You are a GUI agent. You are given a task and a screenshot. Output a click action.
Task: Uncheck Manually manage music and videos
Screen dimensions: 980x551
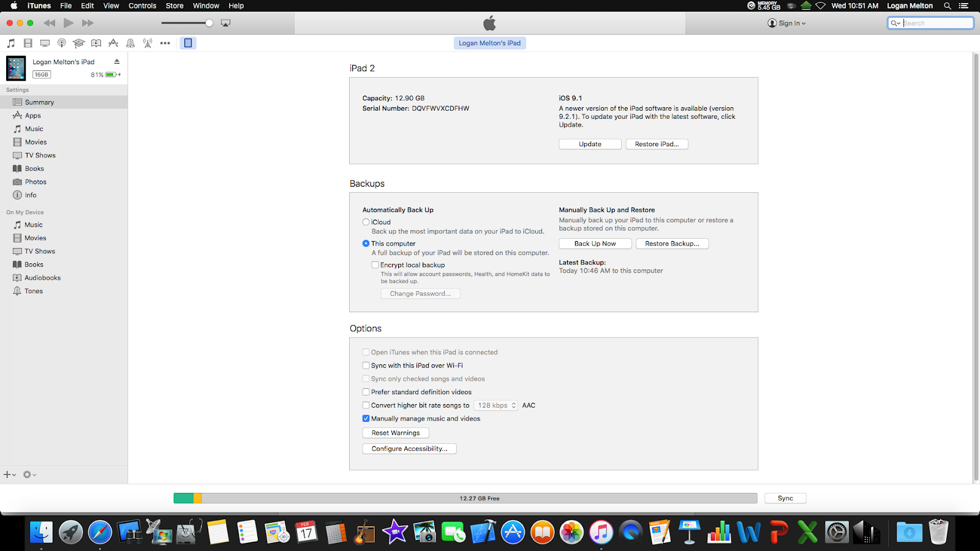click(366, 419)
